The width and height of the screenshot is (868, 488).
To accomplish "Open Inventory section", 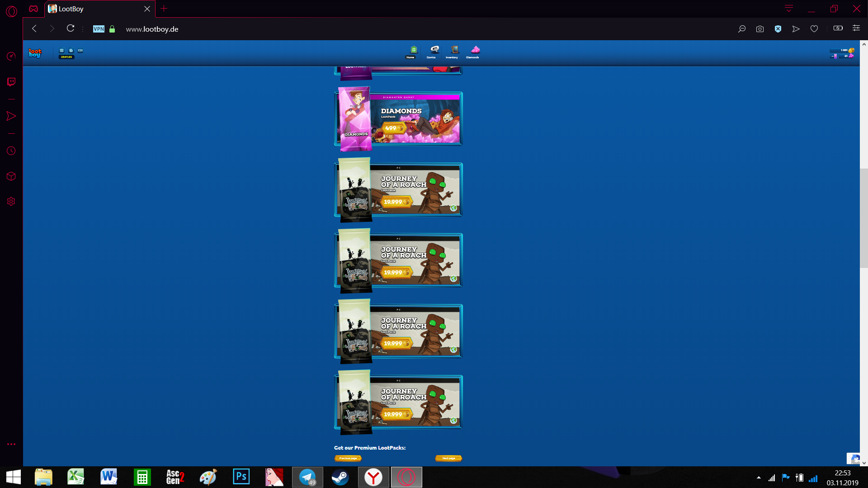I will click(453, 52).
